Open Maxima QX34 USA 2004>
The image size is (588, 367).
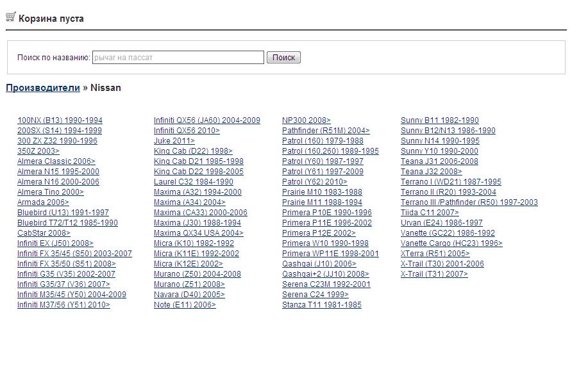point(199,233)
